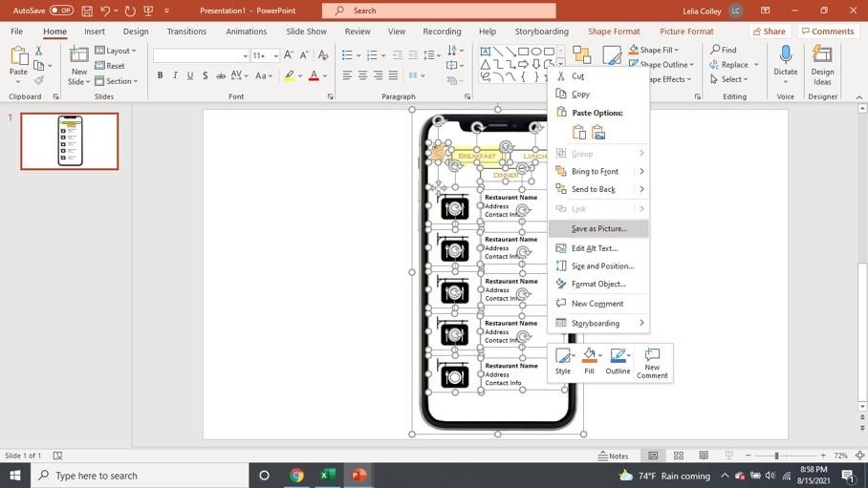
Task: Click the New Slide icon
Action: click(78, 55)
